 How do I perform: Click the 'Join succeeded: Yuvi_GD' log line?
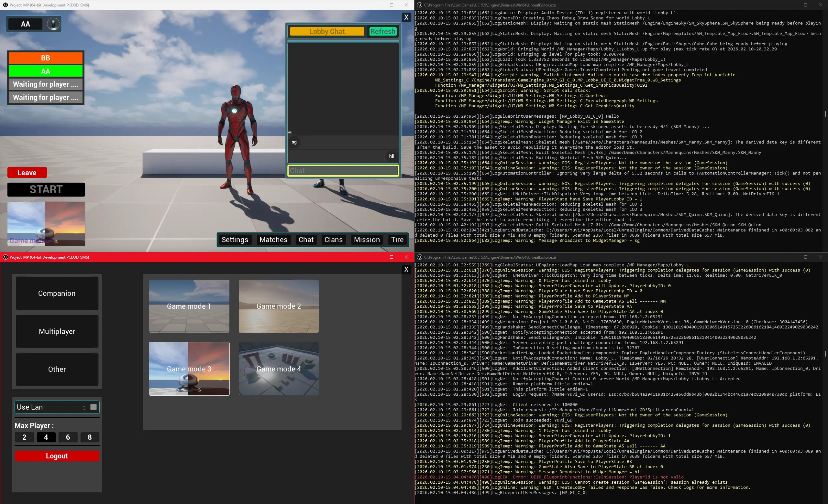494,420
